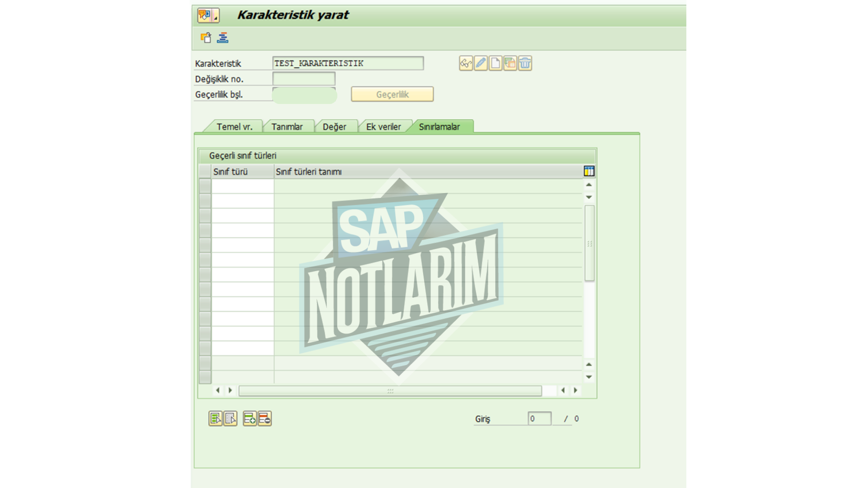Image resolution: width=868 pixels, height=488 pixels.
Task: Click the Giriş entry number field
Action: [x=539, y=419]
